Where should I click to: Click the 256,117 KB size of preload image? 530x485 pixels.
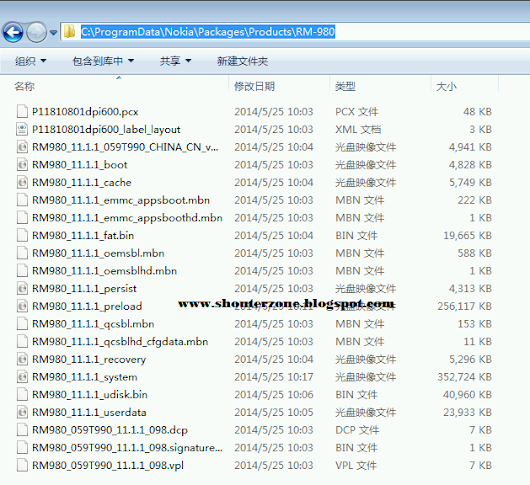464,306
